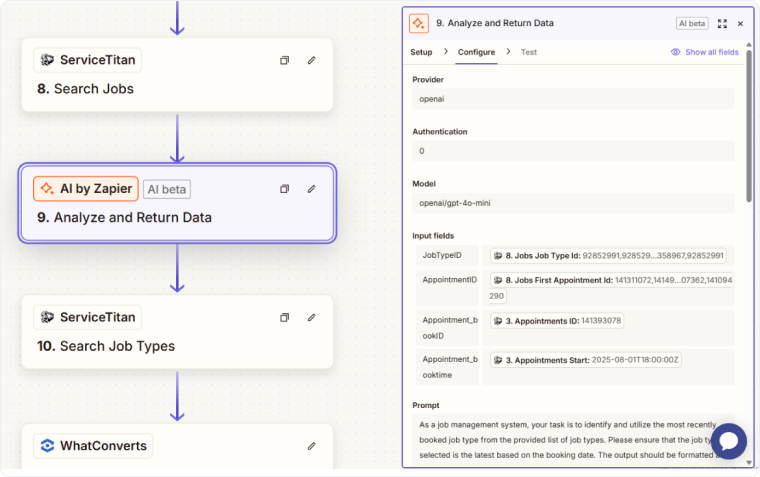Click the ServiceTitan icon in step 8
The image size is (760, 477).
[x=47, y=60]
